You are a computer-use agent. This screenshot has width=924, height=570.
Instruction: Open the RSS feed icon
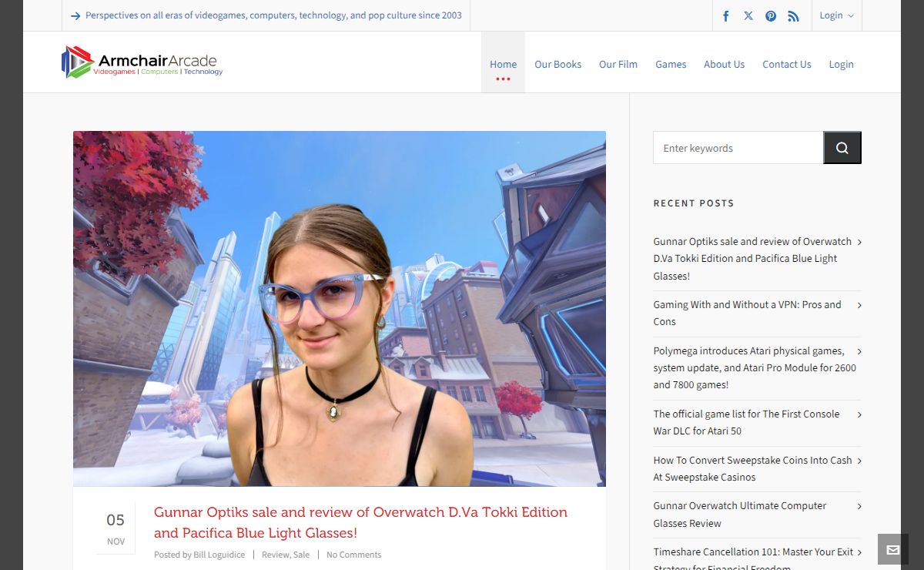click(793, 15)
